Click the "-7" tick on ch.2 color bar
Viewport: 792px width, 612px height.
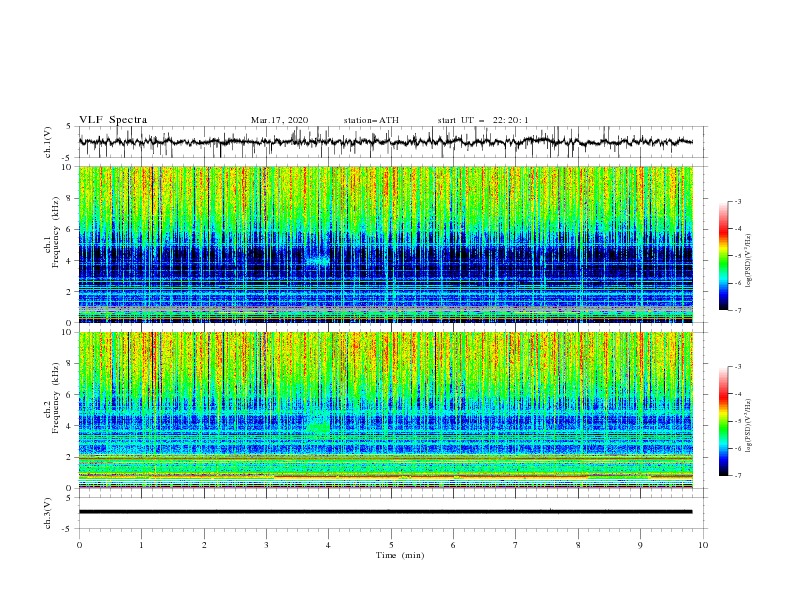tap(738, 476)
